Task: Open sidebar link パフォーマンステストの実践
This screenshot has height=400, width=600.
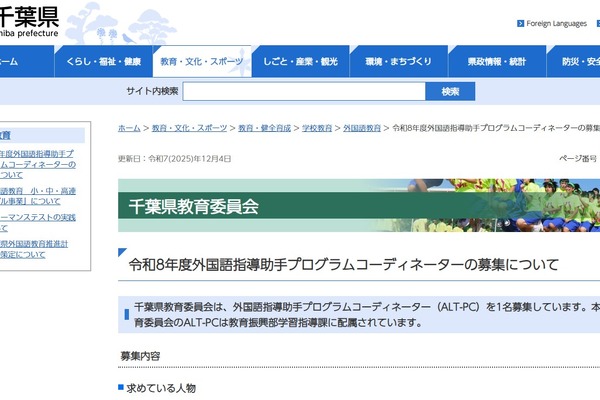Action: coord(38,222)
